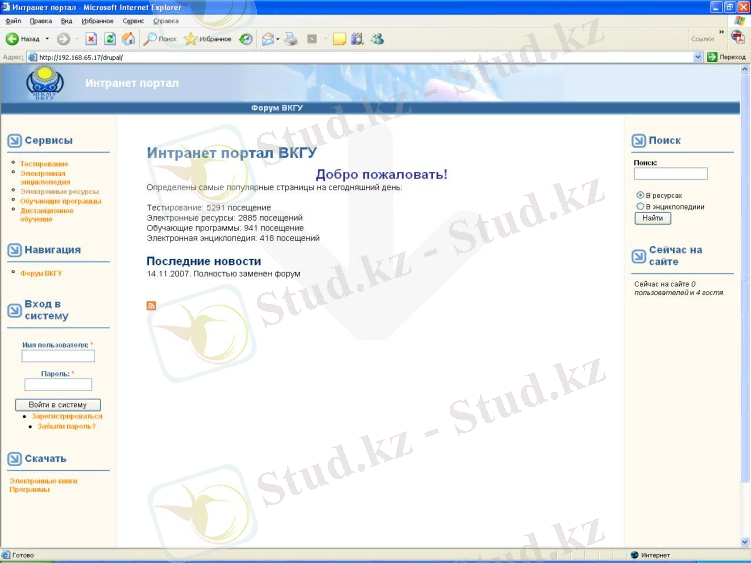The height and width of the screenshot is (563, 751).
Task: Focus the Пароль input field
Action: pos(58,384)
